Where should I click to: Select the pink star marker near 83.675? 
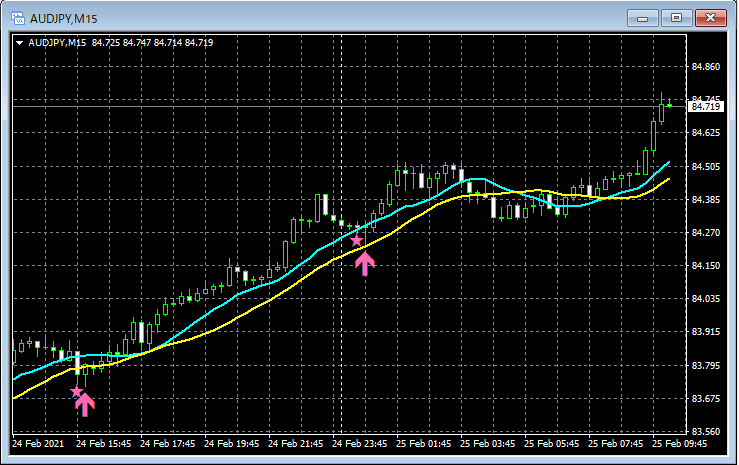click(x=76, y=392)
